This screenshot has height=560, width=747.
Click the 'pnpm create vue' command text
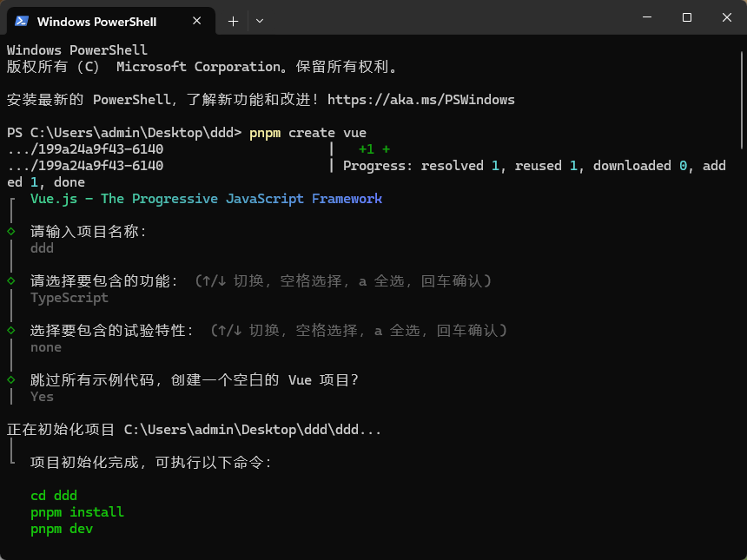click(307, 132)
